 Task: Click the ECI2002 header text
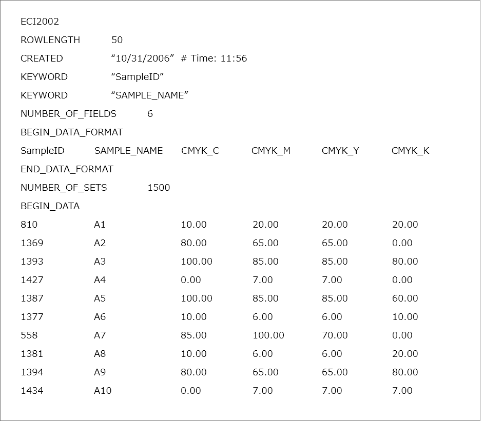pyautogui.click(x=40, y=22)
